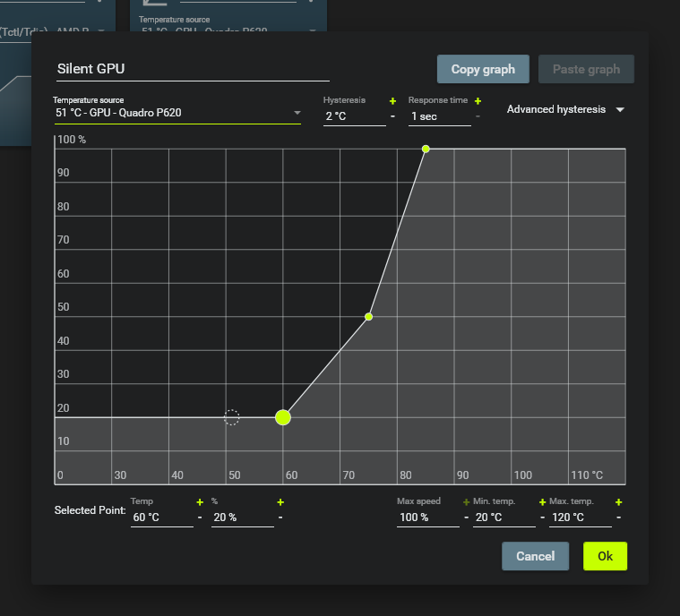Select the 100% curve point on graph
The height and width of the screenshot is (616, 680).
(426, 149)
